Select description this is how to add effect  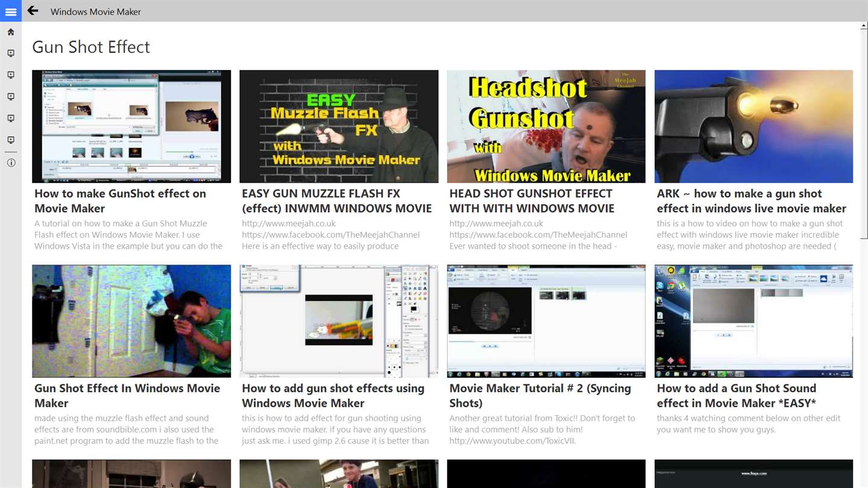pos(335,430)
